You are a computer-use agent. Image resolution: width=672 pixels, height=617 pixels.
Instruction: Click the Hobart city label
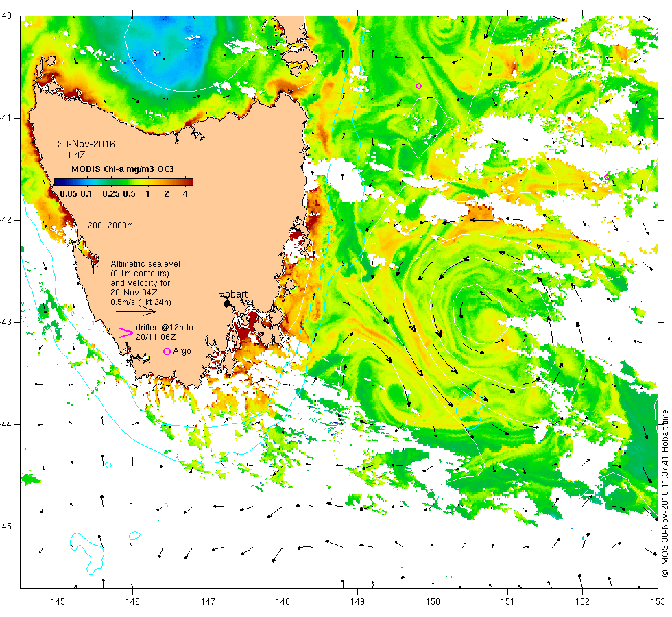232,294
